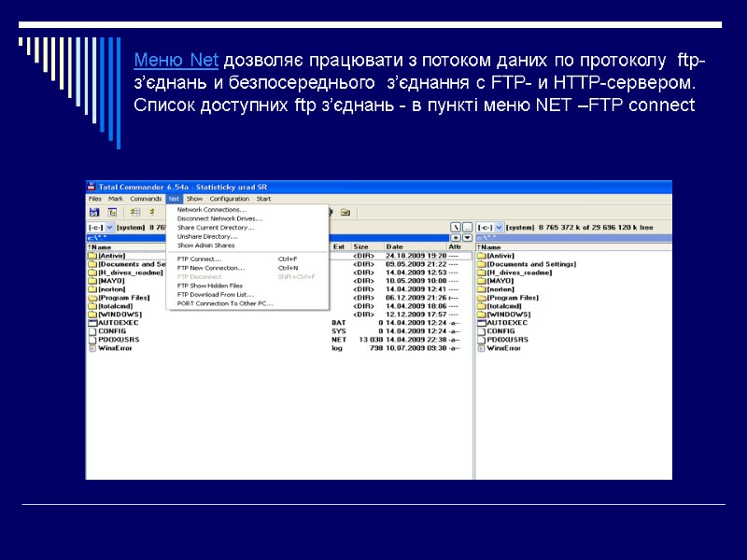Choose FTP Download From List... entry
Screen dimensions: 747x560
[x=247, y=295]
